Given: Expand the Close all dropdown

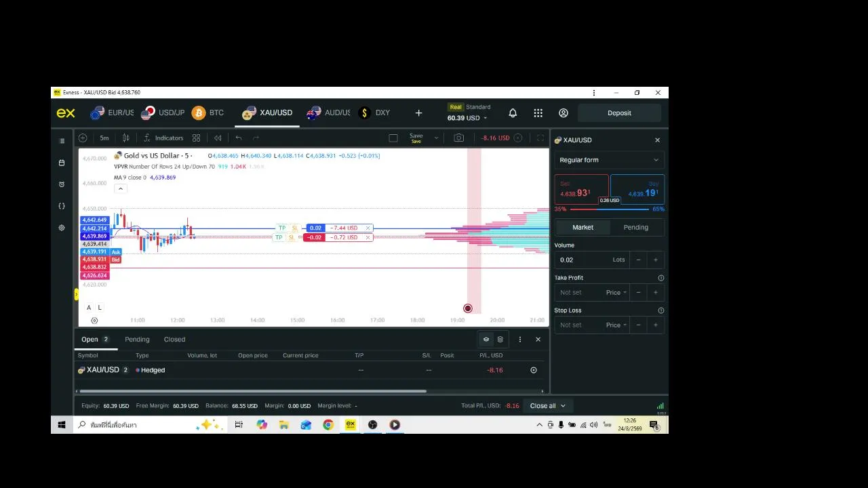Looking at the screenshot, I should 563,406.
